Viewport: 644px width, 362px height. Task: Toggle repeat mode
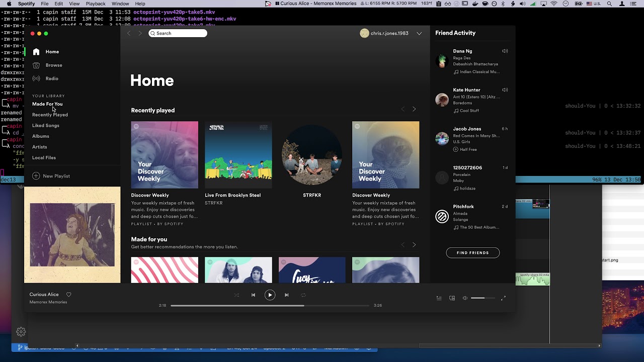tap(303, 295)
